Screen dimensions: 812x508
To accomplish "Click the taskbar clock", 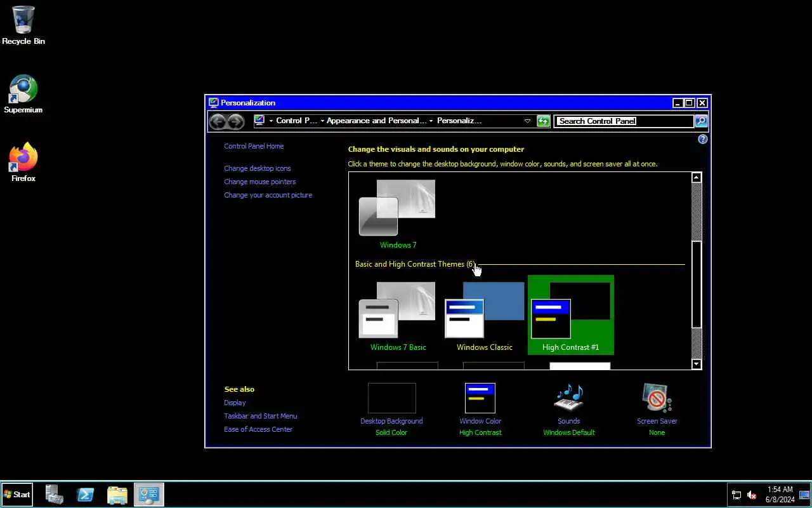I will [780, 495].
